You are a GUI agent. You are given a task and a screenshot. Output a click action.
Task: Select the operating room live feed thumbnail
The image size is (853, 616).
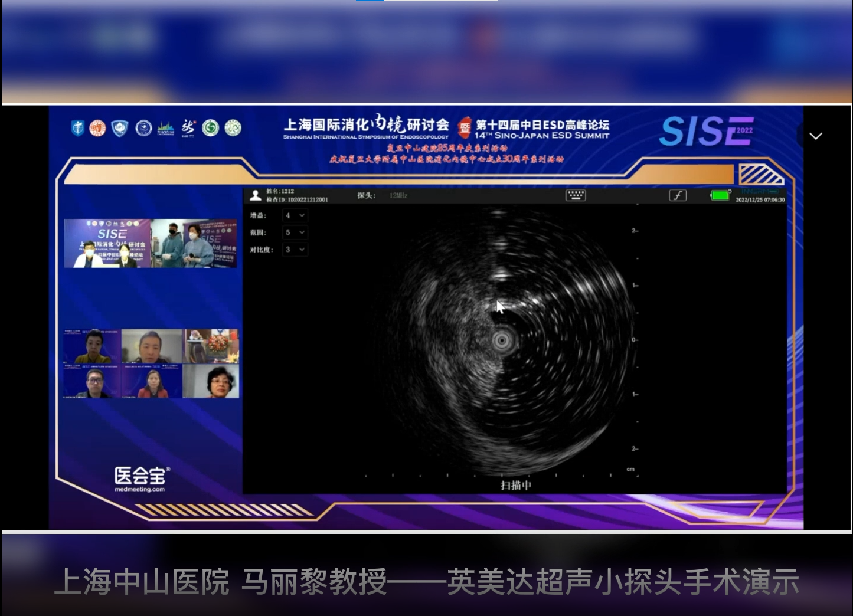194,244
